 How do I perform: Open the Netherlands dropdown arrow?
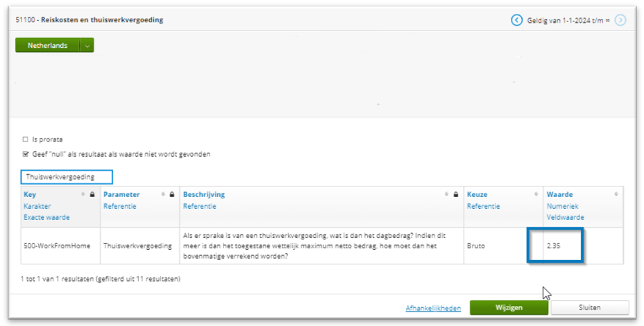(x=87, y=46)
